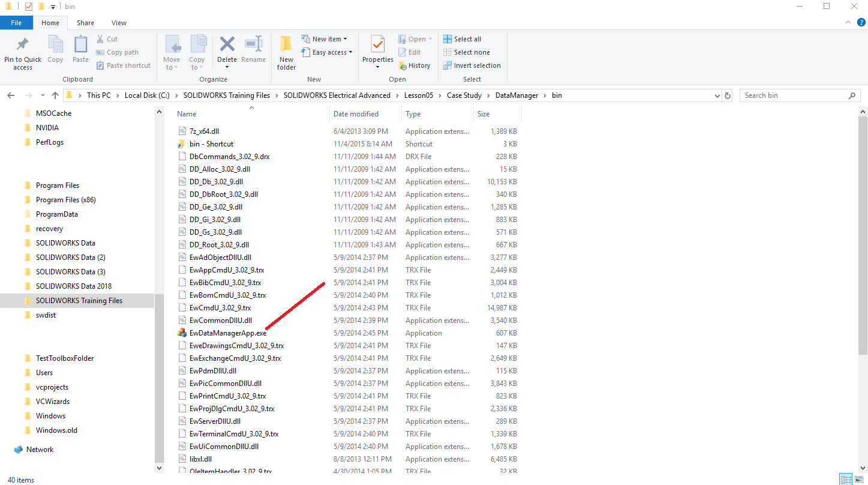Image resolution: width=868 pixels, height=485 pixels.
Task: Open the New item dropdown
Action: (x=324, y=39)
